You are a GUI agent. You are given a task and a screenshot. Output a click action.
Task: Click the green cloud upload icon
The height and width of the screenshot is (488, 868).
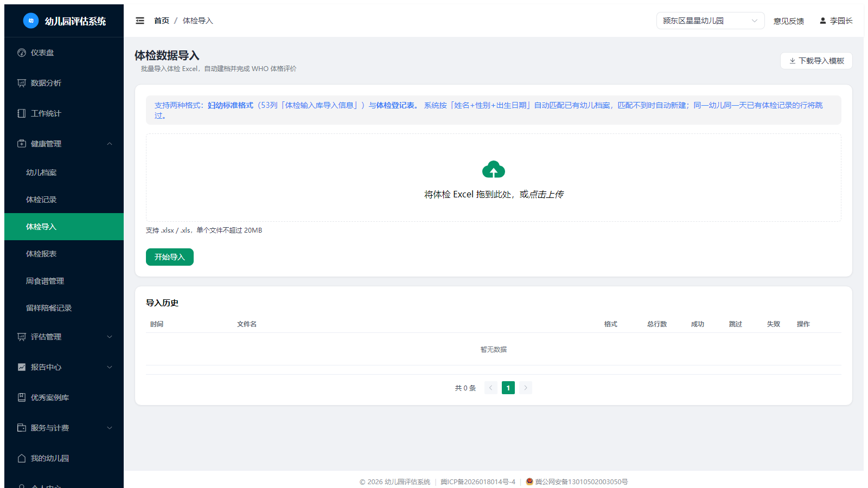coord(494,169)
